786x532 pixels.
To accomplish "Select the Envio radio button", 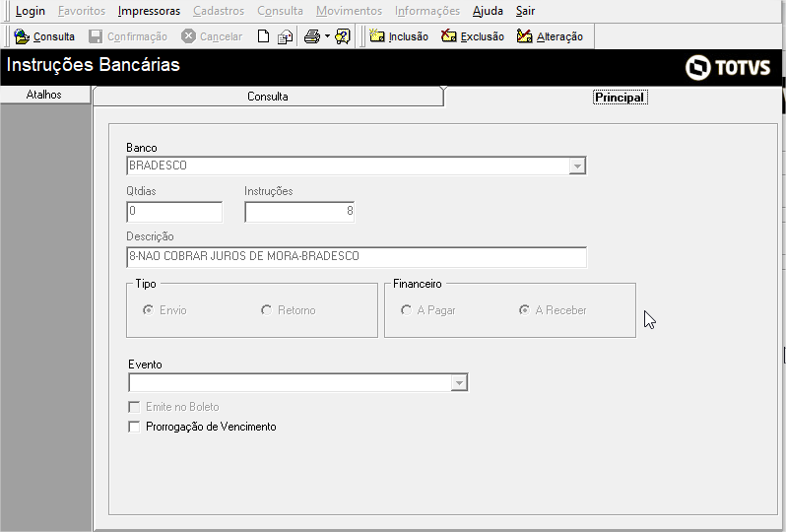I will (148, 310).
